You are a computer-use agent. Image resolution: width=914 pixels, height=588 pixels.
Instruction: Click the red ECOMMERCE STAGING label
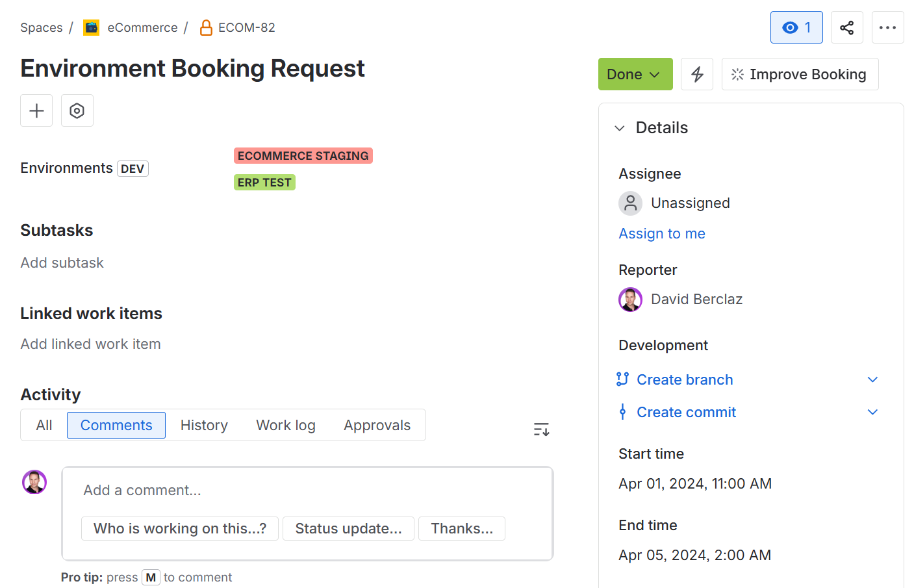click(x=303, y=156)
